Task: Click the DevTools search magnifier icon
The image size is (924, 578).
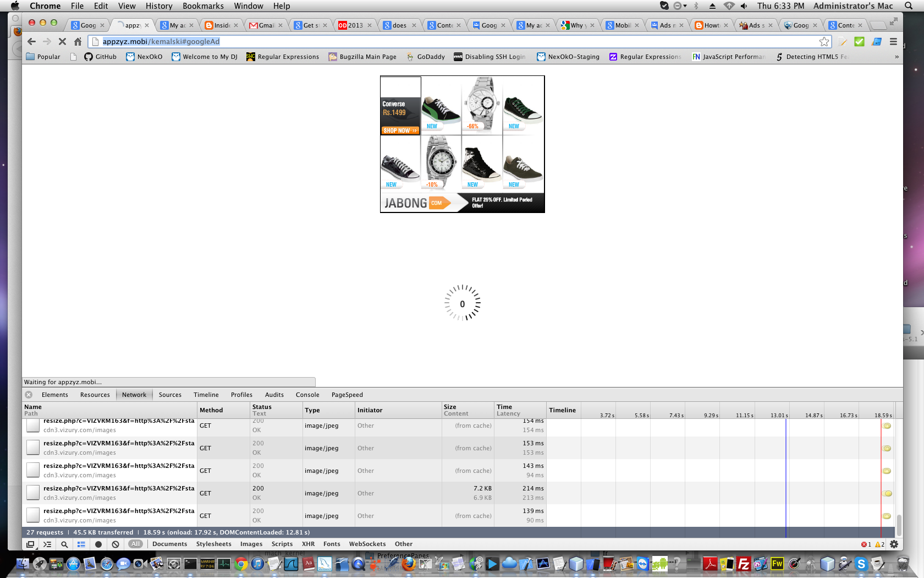Action: coord(64,544)
